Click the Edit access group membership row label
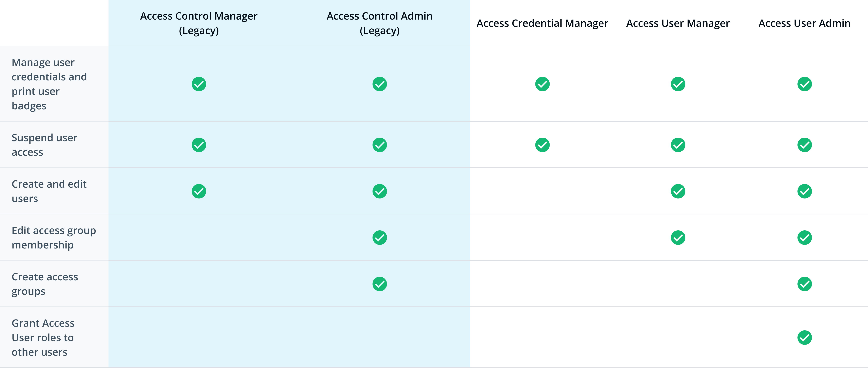Image resolution: width=868 pixels, height=368 pixels. (x=54, y=237)
